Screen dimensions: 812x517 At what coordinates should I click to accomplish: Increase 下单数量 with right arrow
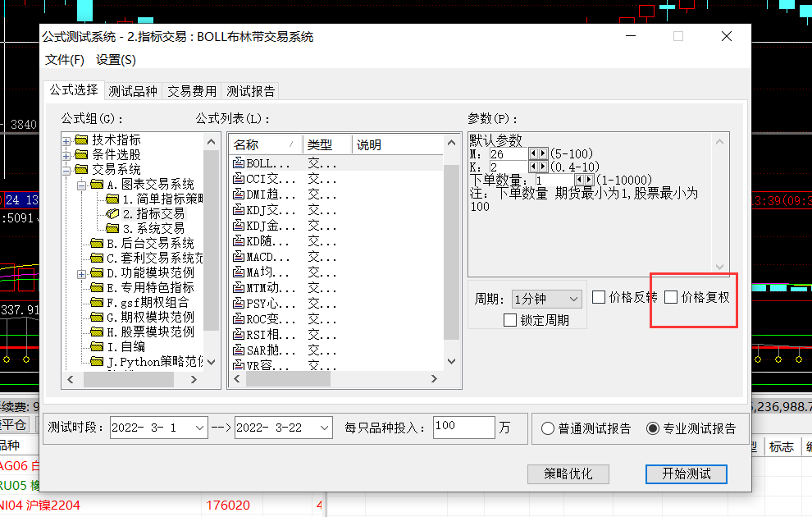click(589, 180)
